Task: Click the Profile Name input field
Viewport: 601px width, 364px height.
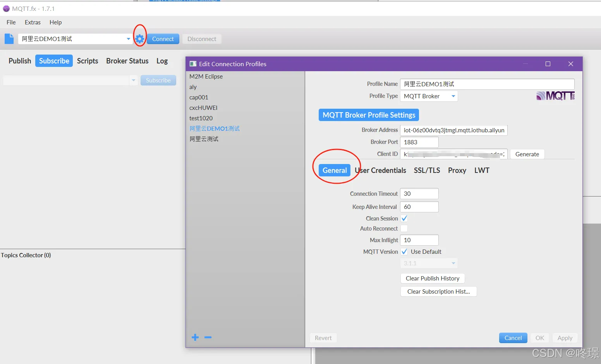Action: point(487,84)
